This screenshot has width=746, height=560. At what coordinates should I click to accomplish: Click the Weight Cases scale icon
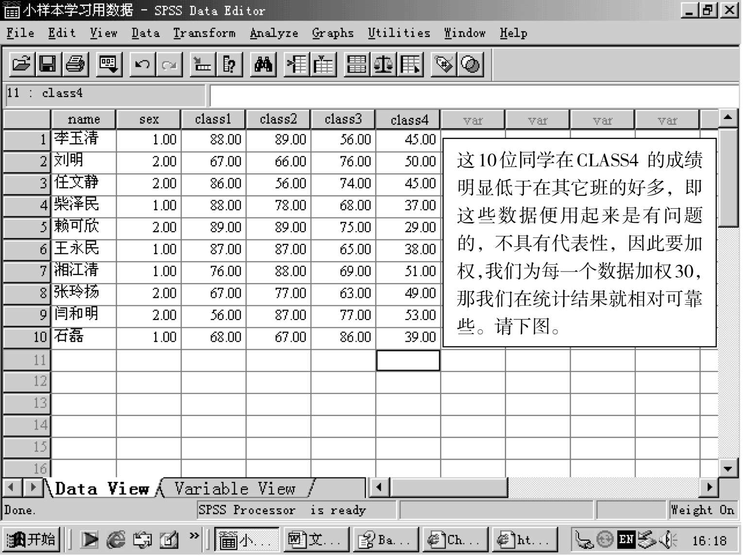point(383,65)
